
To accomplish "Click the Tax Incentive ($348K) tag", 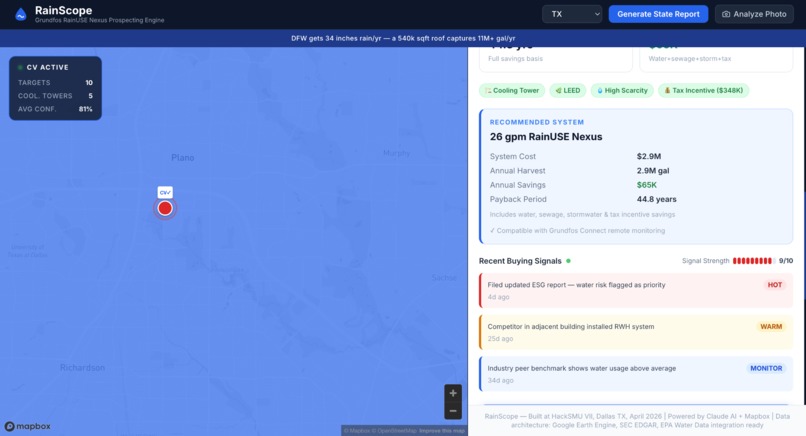I will [704, 90].
